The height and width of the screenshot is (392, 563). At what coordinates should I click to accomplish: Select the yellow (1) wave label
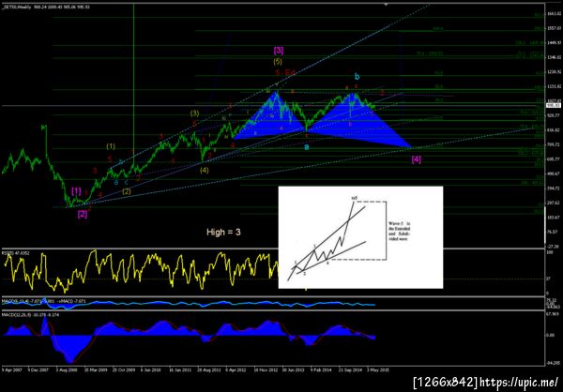click(x=111, y=146)
